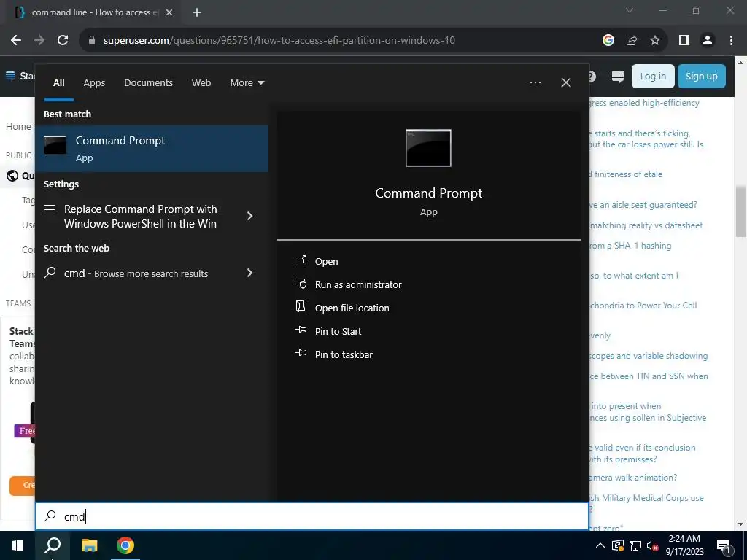Close the Windows search panel

[x=566, y=82]
